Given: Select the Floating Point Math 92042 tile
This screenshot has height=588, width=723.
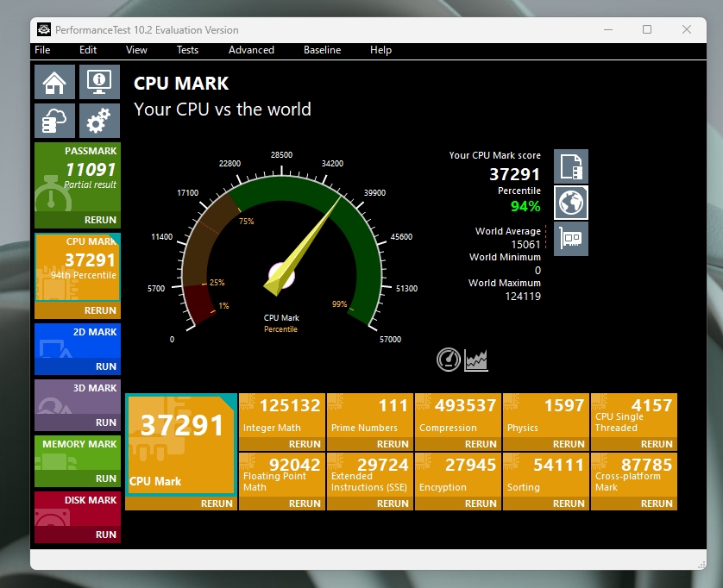Looking at the screenshot, I should point(282,475).
